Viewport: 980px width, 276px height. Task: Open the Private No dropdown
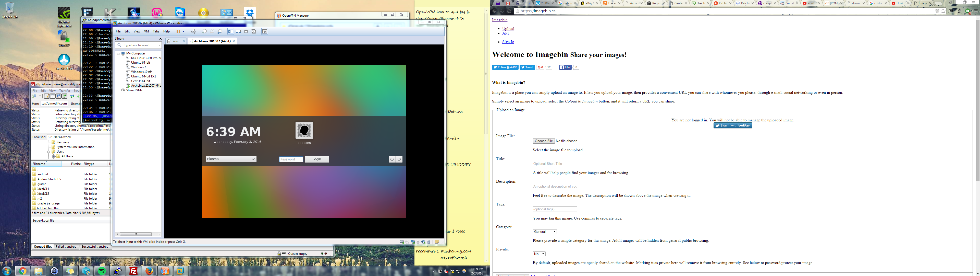(539, 254)
